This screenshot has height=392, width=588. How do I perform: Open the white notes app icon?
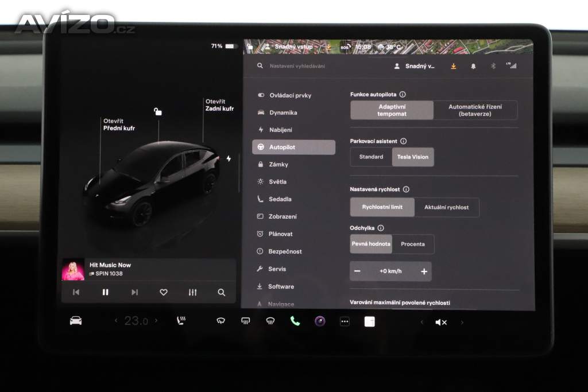click(x=369, y=321)
